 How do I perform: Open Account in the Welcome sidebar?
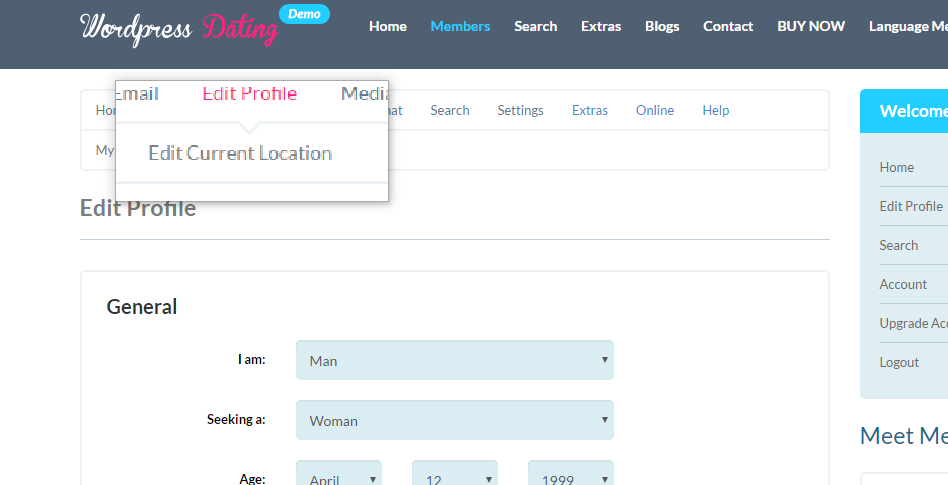pyautogui.click(x=903, y=284)
